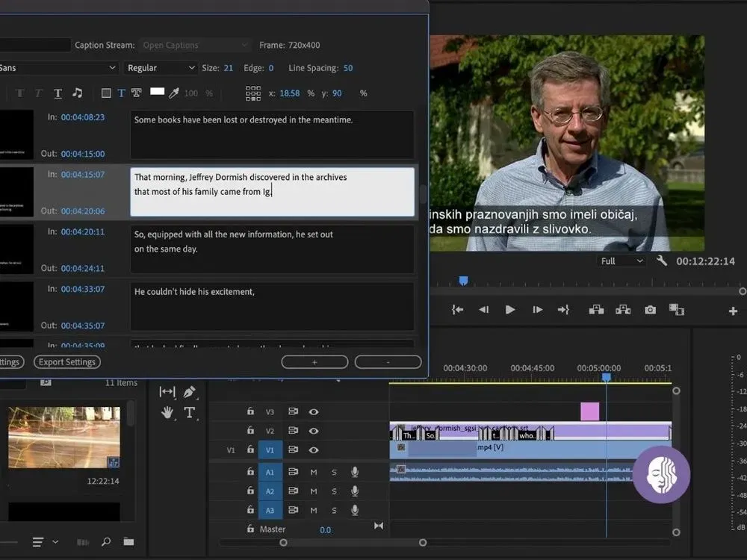747x560 pixels.
Task: Click the In timecode 00:04:15:07
Action: click(82, 175)
